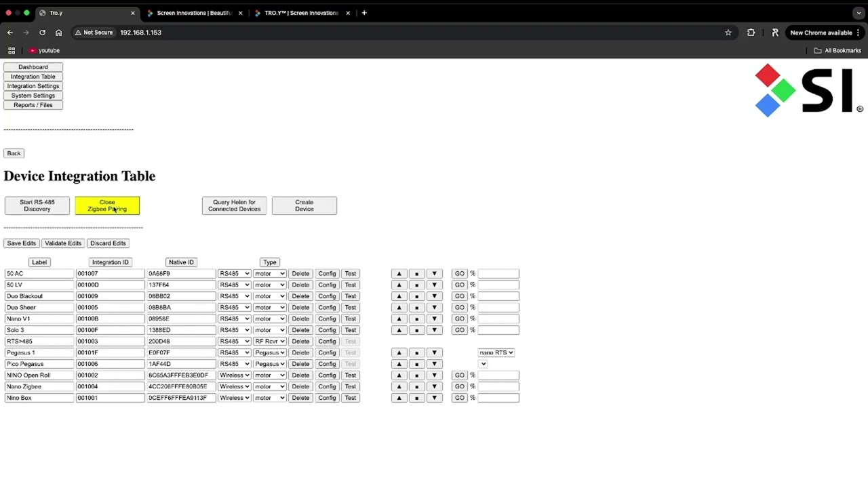This screenshot has height=488, width=868.
Task: Open the nano RTS dropdown
Action: pyautogui.click(x=496, y=352)
